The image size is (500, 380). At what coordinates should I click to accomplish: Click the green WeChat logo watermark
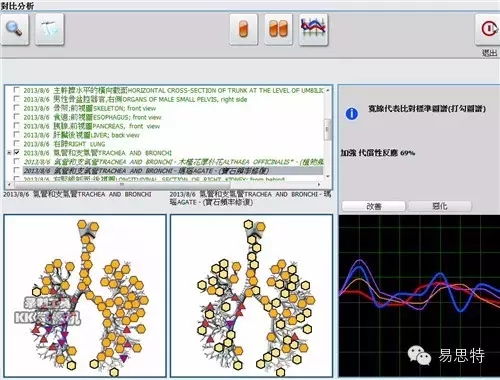(419, 355)
